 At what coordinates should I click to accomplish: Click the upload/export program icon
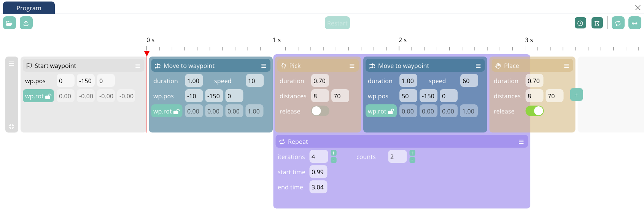[x=26, y=23]
